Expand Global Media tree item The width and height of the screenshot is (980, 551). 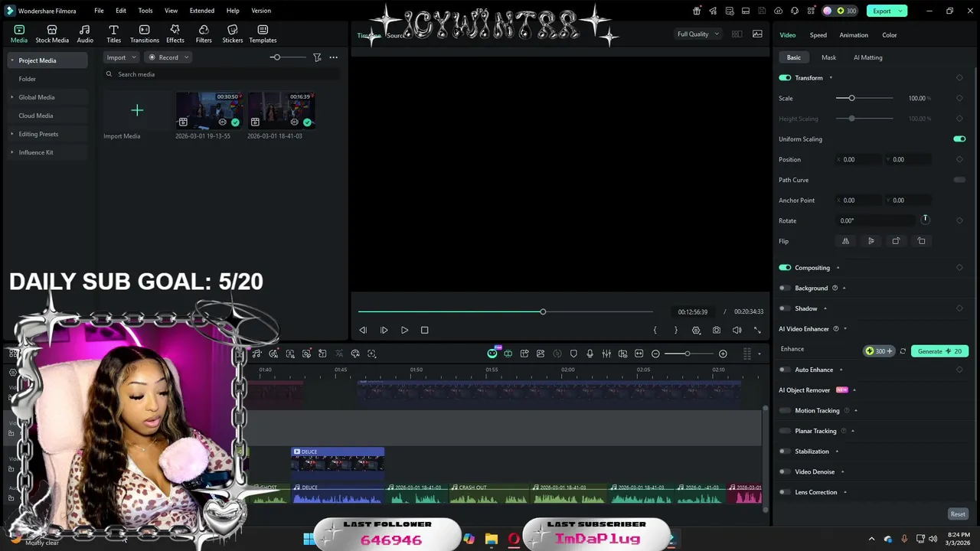tap(11, 97)
